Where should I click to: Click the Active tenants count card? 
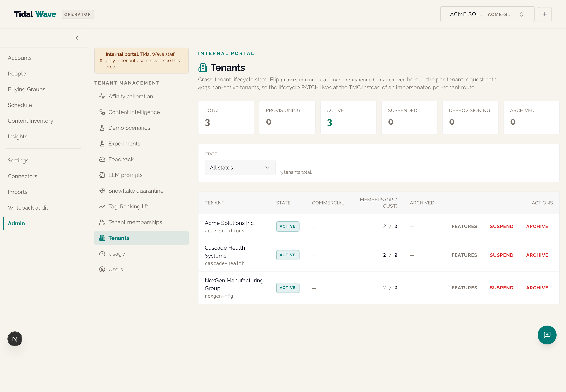pos(348,117)
